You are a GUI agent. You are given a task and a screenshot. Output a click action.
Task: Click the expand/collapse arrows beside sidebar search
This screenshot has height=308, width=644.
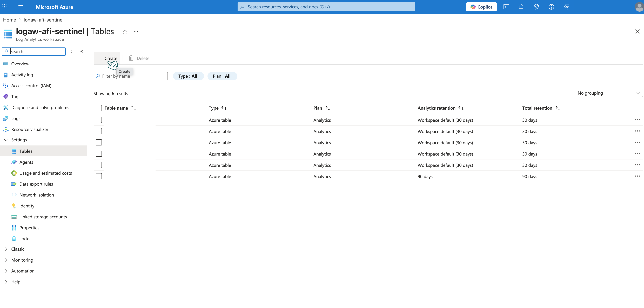71,51
